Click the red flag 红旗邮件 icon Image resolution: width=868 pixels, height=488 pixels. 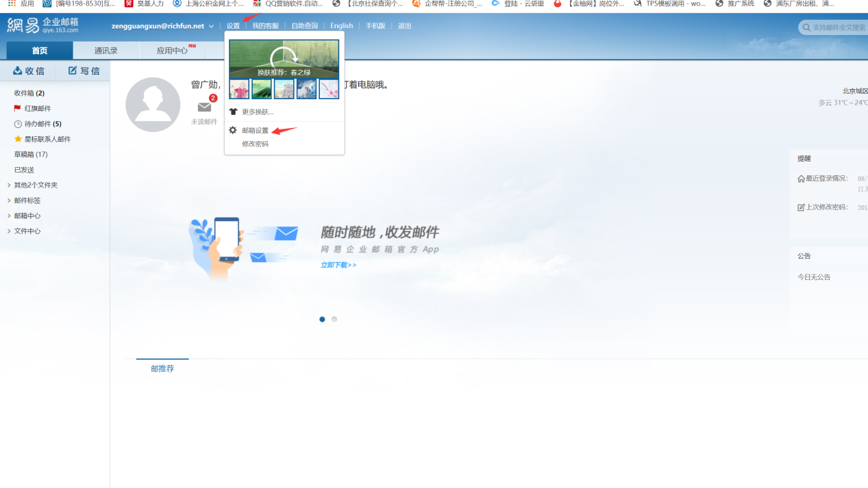point(17,108)
